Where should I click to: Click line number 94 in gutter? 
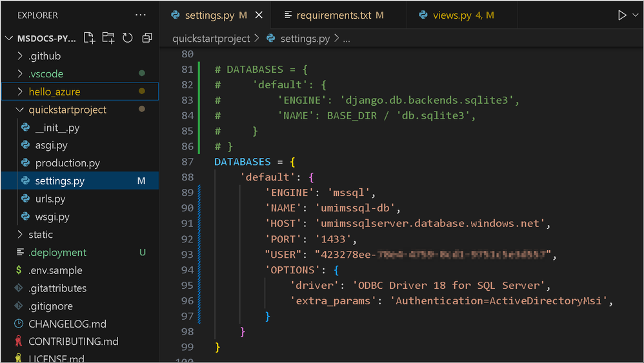[187, 270]
